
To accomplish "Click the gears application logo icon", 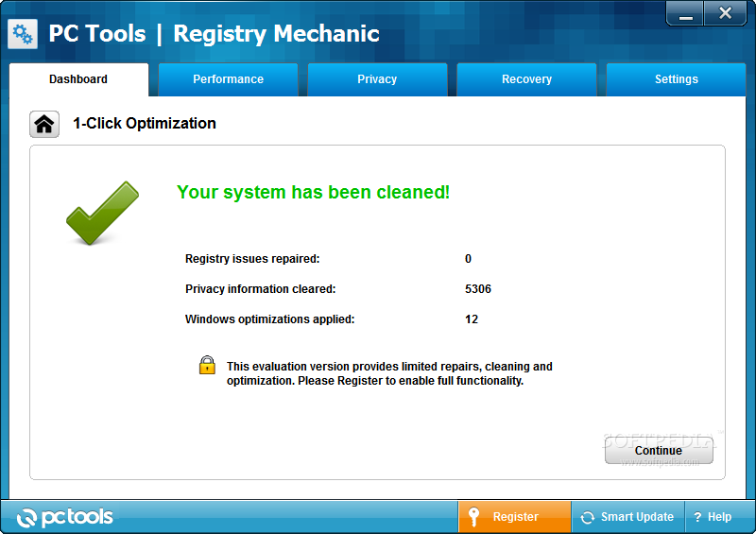I will [23, 34].
